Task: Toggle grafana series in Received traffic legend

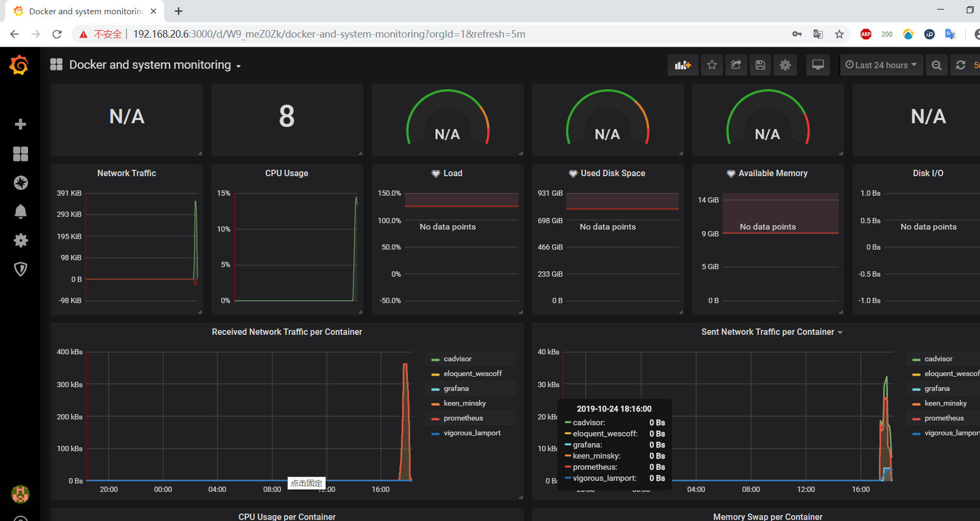Action: tap(456, 389)
